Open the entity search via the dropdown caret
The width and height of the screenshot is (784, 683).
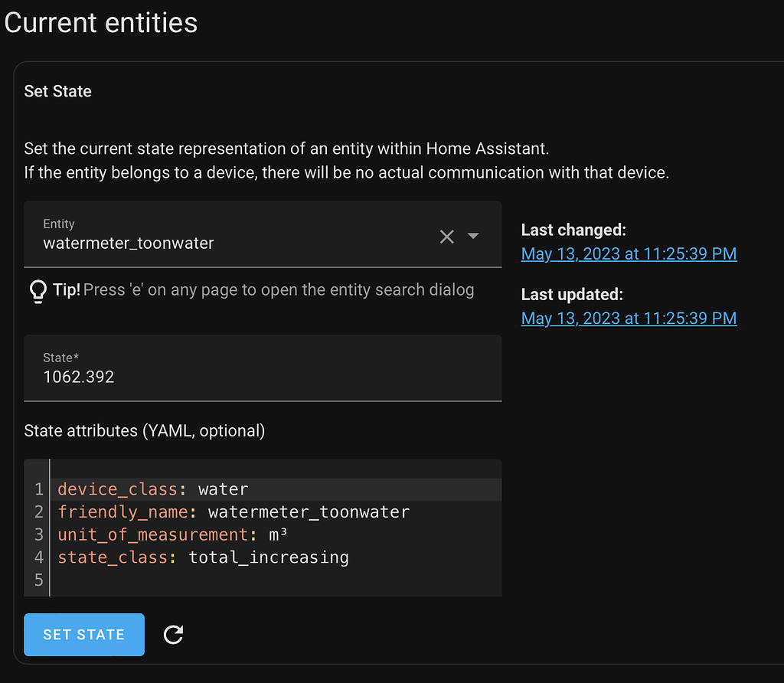pyautogui.click(x=473, y=236)
